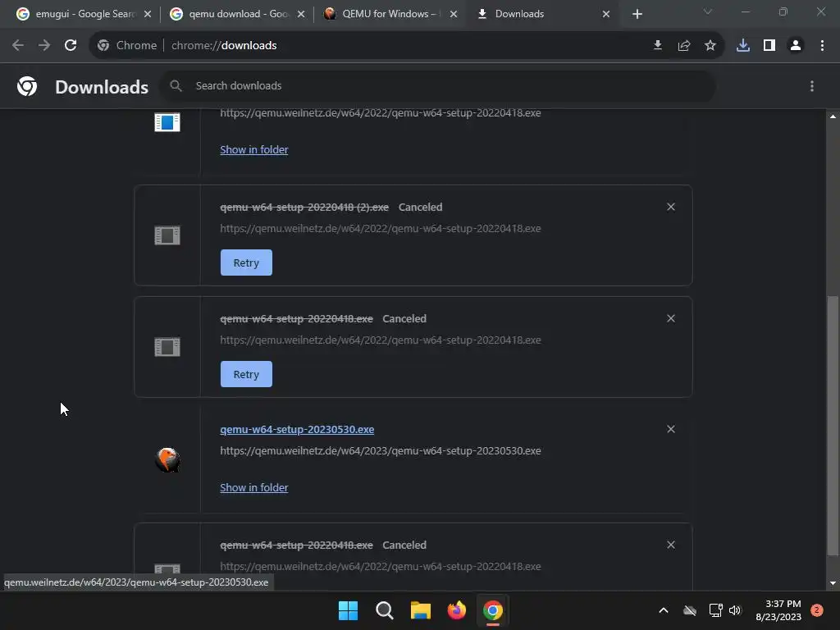This screenshot has height=630, width=840.
Task: Open the tab search chevron
Action: [708, 11]
